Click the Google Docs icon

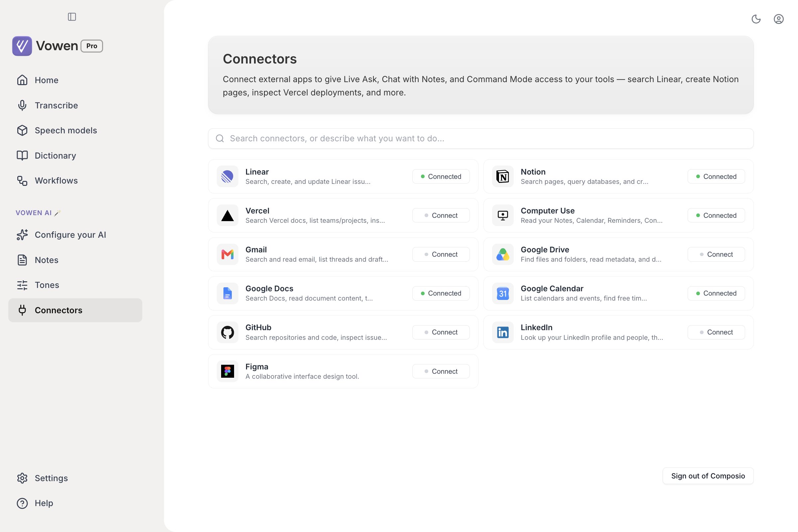click(227, 294)
